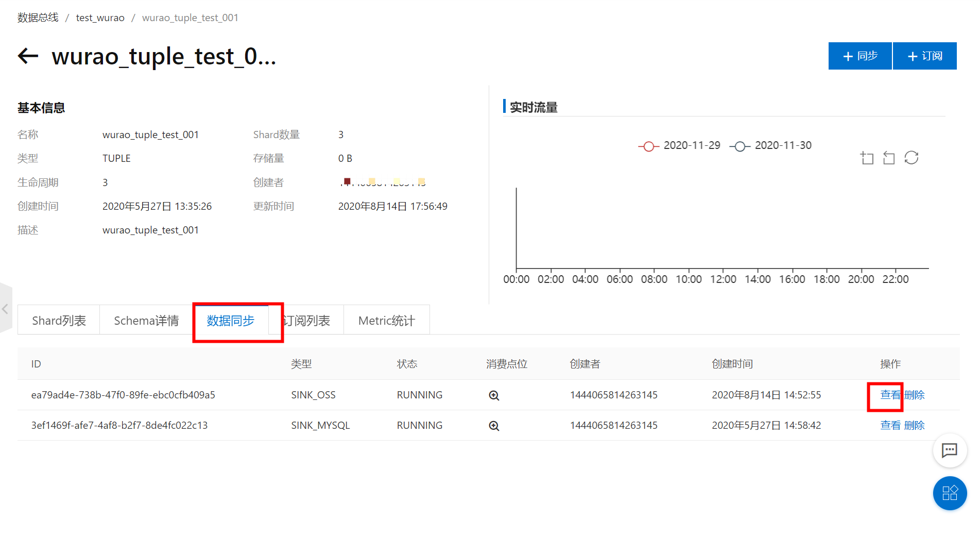
Task: Click 查看 for SINK_MYSQL connector
Action: click(x=890, y=425)
